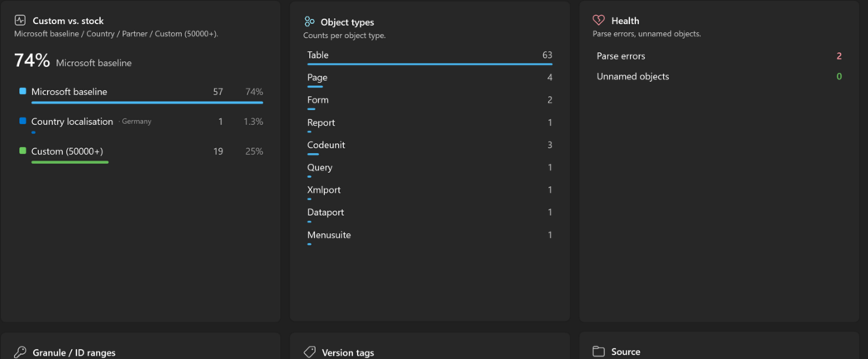The image size is (868, 359).
Task: Click the Country localisation dark blue swatch
Action: click(x=22, y=121)
